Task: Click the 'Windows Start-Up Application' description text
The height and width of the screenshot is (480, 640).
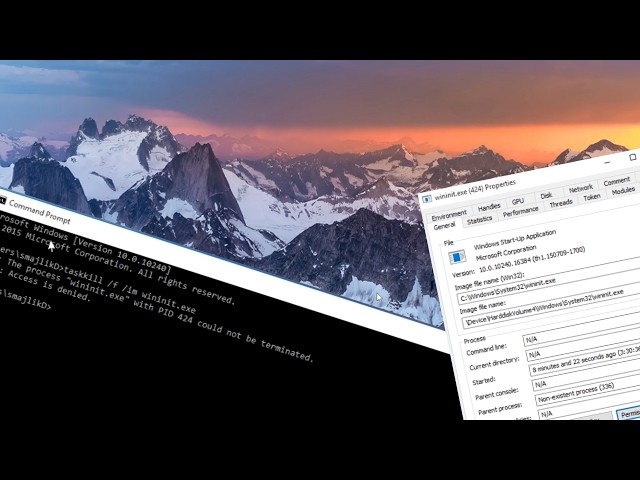Action: point(515,240)
